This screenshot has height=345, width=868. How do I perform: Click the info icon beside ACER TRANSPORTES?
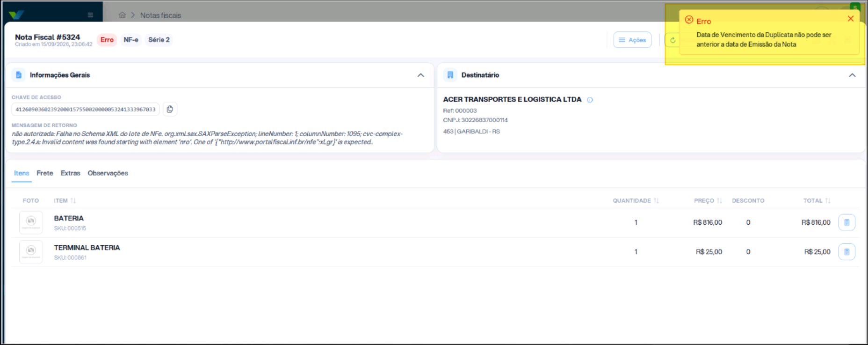[590, 100]
